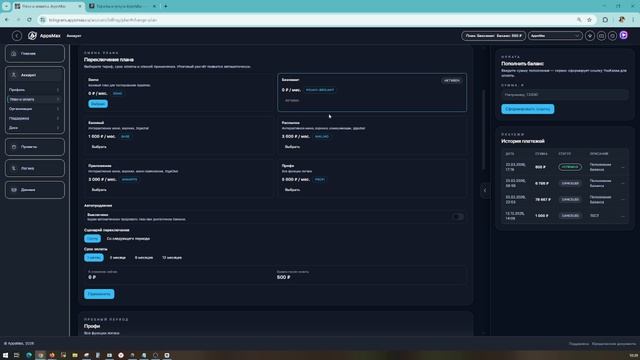Viewport: 640px width, 360px height.
Task: Open the Windows Start menu
Action: (x=6, y=356)
